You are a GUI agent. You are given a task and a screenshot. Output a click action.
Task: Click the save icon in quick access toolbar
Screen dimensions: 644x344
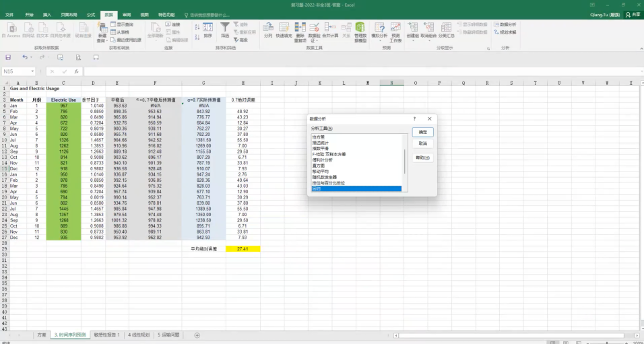[x=9, y=57]
